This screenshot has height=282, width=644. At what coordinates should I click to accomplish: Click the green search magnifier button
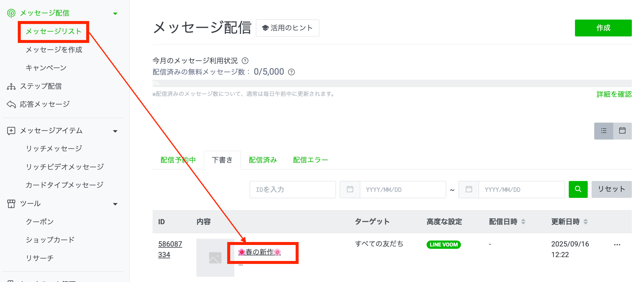[578, 189]
